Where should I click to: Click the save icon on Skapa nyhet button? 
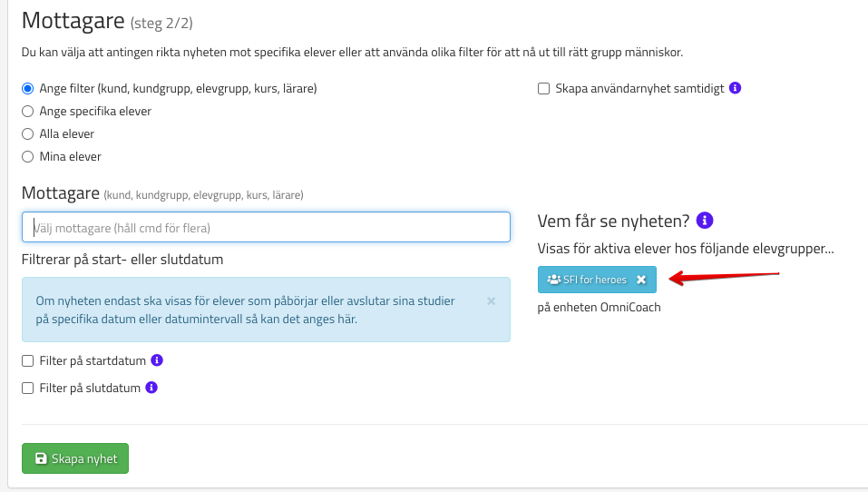41,458
